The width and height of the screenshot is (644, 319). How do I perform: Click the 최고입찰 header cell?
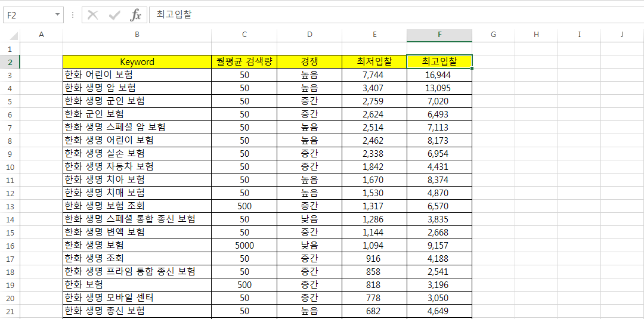point(439,62)
